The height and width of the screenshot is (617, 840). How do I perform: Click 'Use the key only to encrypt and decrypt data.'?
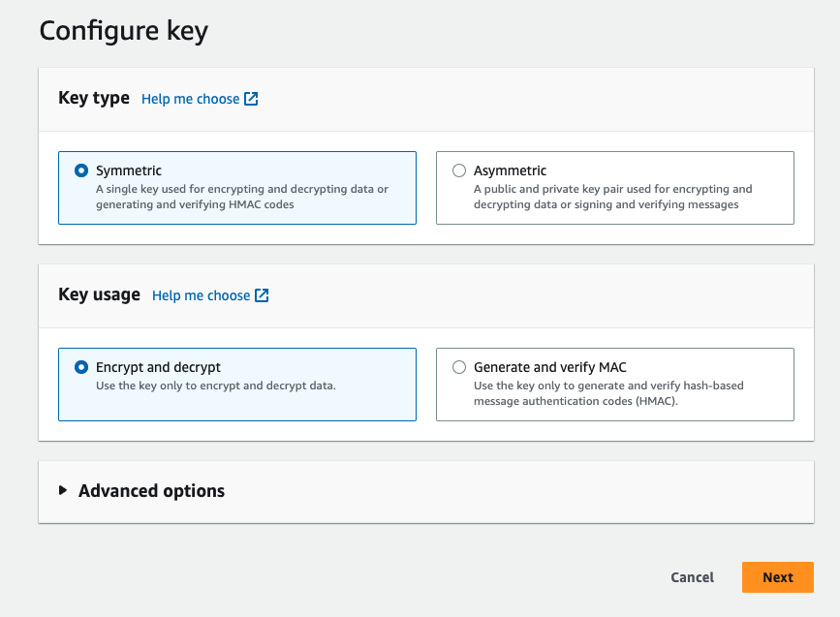(x=216, y=386)
